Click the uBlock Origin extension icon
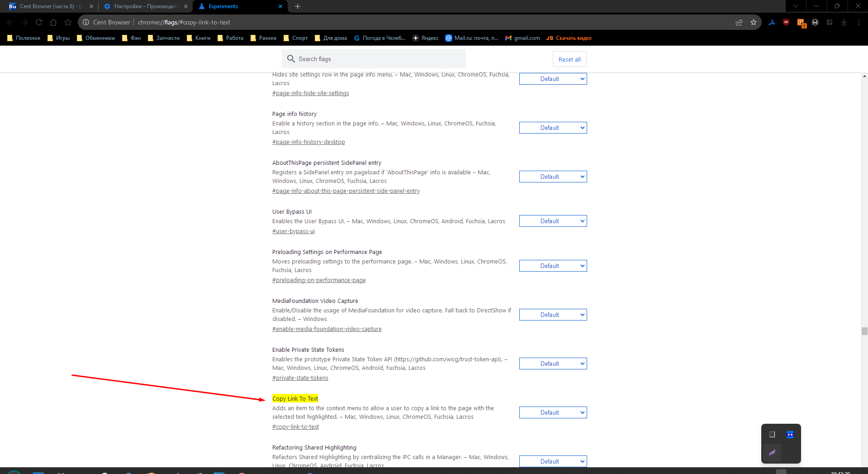This screenshot has height=474, width=868. click(x=786, y=22)
